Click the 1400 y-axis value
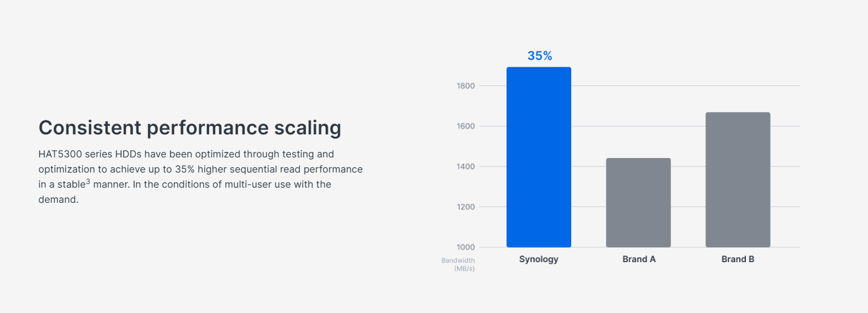Viewport: 868px width, 313px height. tap(465, 166)
